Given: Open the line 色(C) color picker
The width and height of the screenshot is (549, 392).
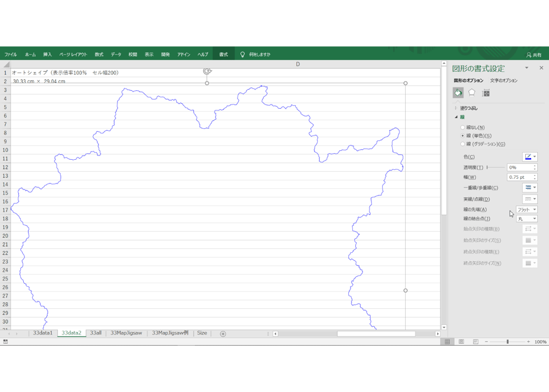Looking at the screenshot, I should [x=530, y=157].
